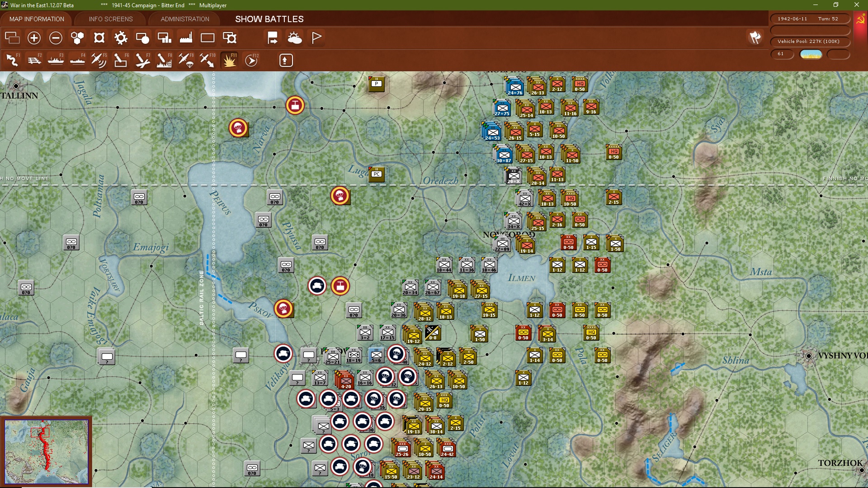
Task: Select the unit labeled 20=34
Action: pos(410,287)
